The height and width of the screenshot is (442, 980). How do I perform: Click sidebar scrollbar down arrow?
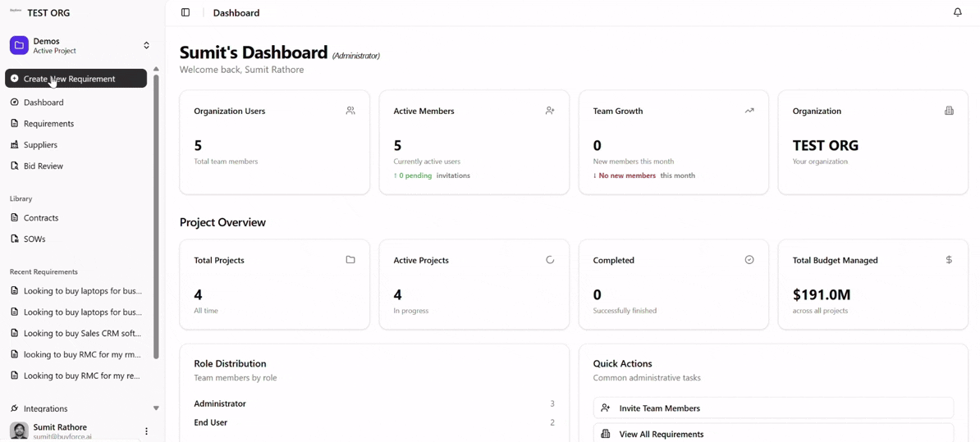coord(156,408)
